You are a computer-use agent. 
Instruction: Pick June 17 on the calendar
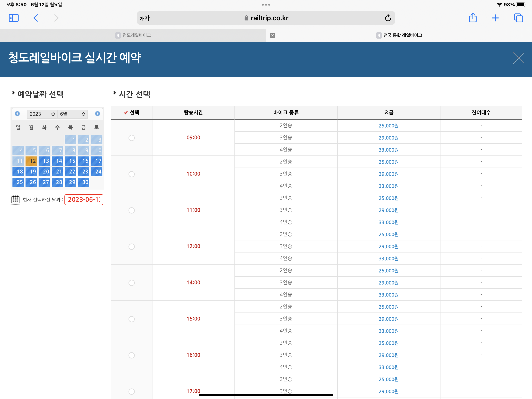[97, 161]
